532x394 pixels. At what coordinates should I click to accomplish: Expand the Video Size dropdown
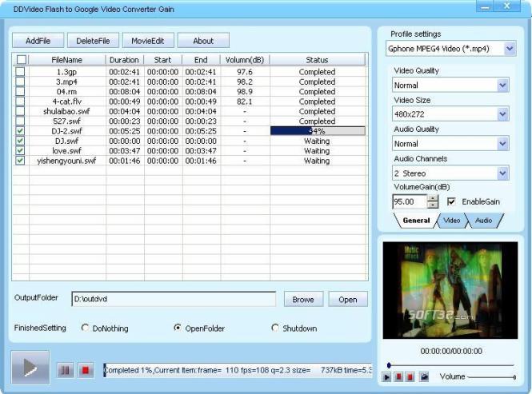[503, 114]
